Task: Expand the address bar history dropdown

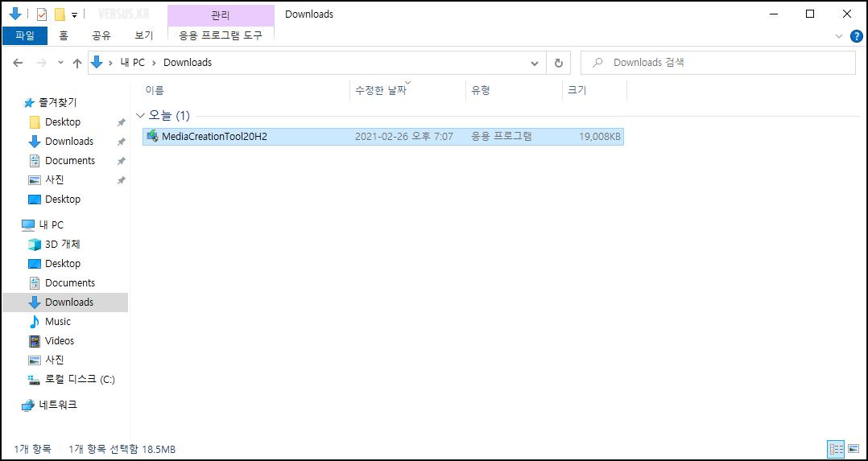Action: (535, 63)
